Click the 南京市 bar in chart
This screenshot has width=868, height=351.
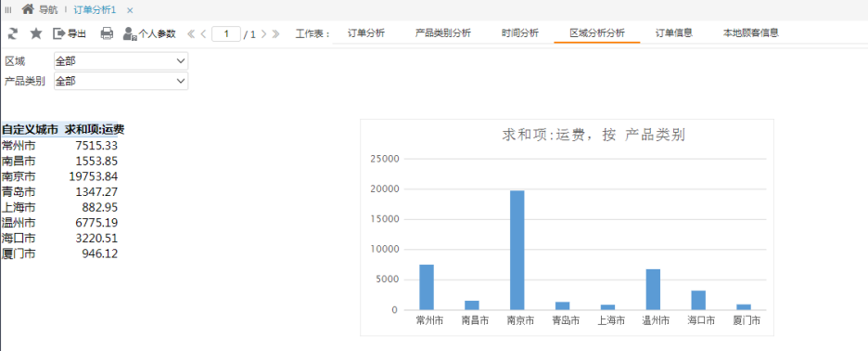(517, 250)
